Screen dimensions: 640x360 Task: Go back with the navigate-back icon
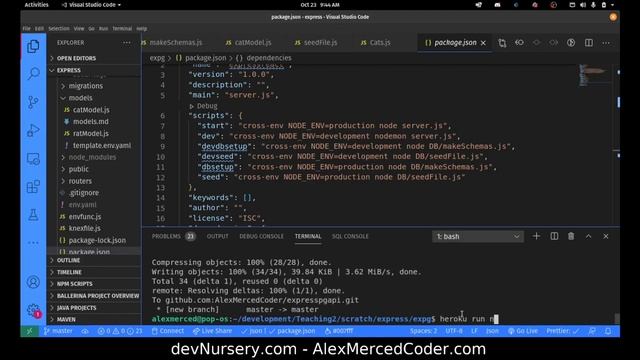click(x=519, y=43)
